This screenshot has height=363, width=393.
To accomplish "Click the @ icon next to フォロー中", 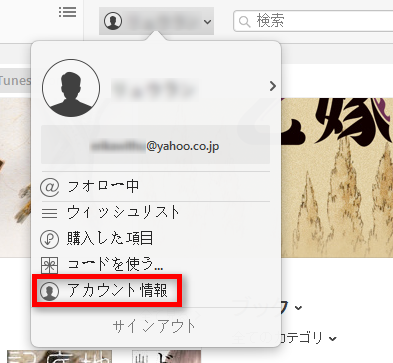I will click(49, 187).
